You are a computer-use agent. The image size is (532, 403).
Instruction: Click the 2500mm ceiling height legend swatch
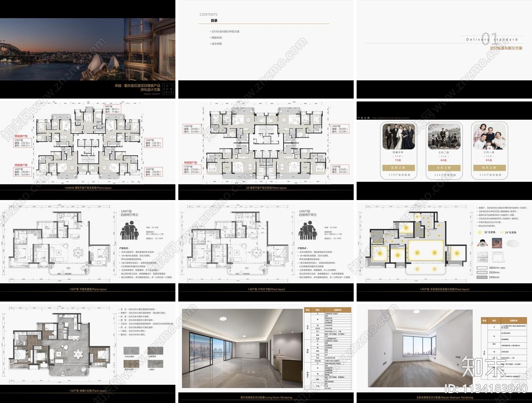click(x=482, y=272)
